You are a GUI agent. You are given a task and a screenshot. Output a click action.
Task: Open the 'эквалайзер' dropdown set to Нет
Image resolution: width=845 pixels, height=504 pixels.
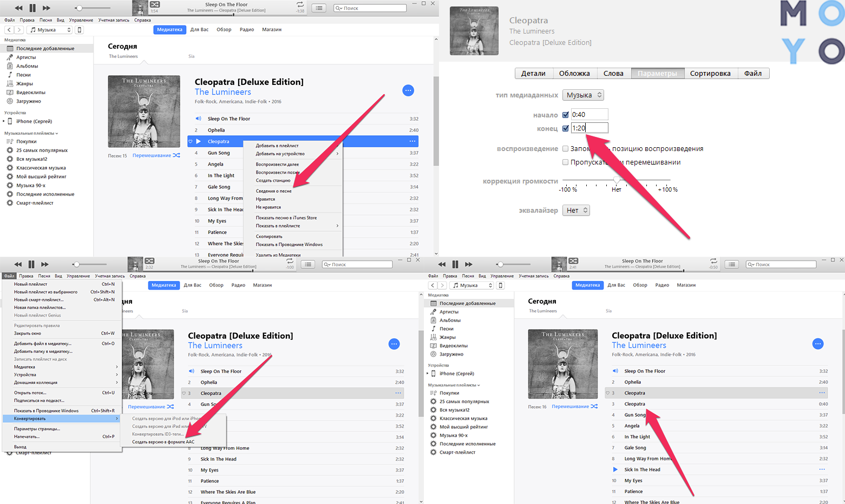577,211
